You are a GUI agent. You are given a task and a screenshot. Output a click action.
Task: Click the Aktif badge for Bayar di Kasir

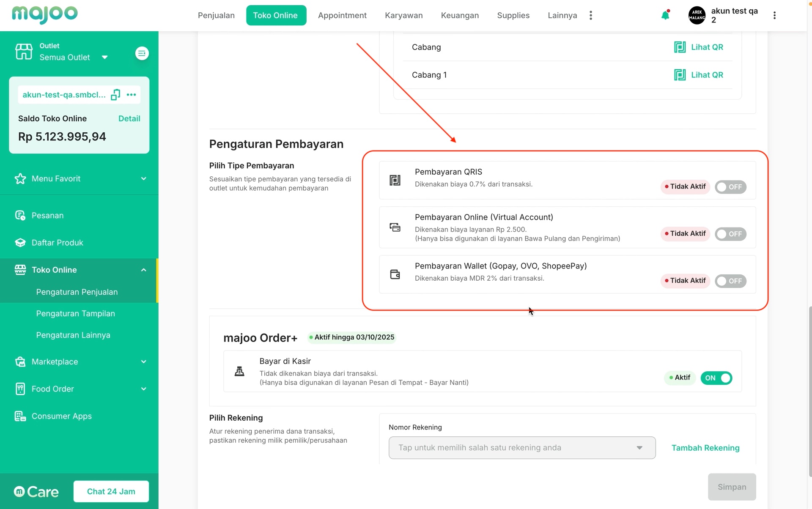[x=680, y=378]
